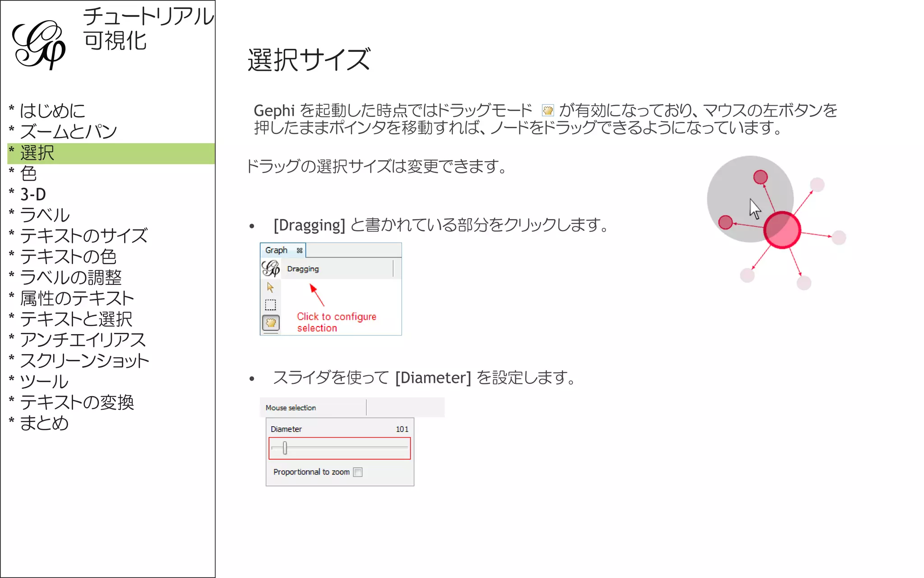Jump to the まとめ section

click(x=44, y=423)
